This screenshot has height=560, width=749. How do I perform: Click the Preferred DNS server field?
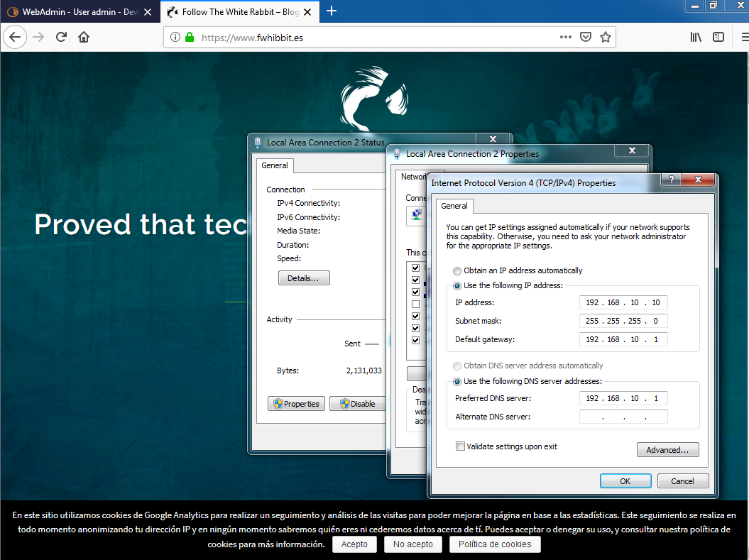coord(623,399)
